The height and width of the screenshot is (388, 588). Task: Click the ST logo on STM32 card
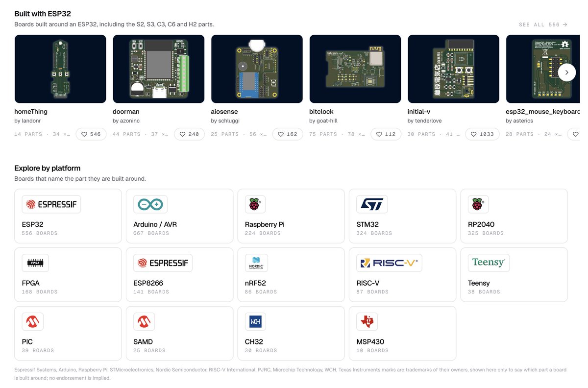pos(372,204)
